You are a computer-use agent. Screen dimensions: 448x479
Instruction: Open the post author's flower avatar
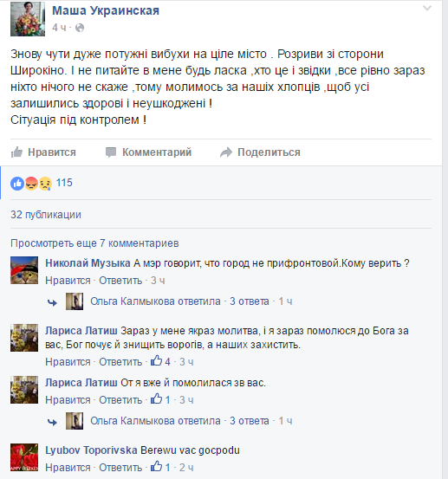coord(28,19)
